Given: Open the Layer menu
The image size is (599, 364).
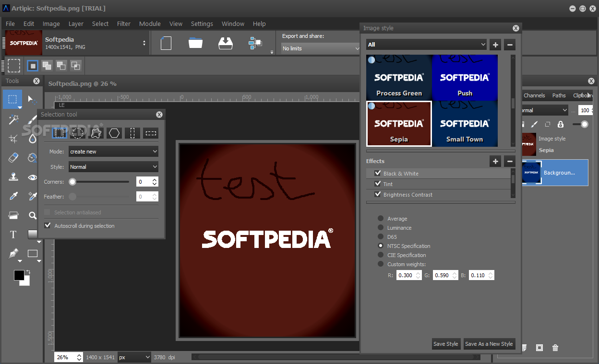Looking at the screenshot, I should click(76, 23).
